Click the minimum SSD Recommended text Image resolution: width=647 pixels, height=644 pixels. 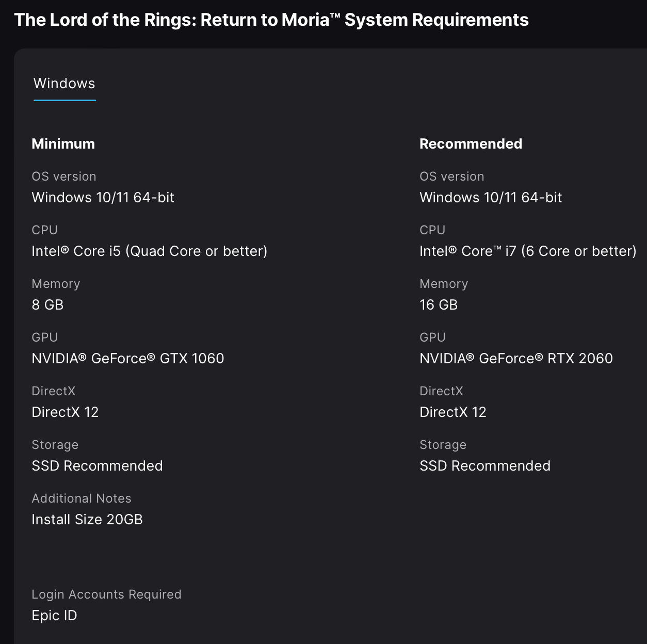pos(97,466)
